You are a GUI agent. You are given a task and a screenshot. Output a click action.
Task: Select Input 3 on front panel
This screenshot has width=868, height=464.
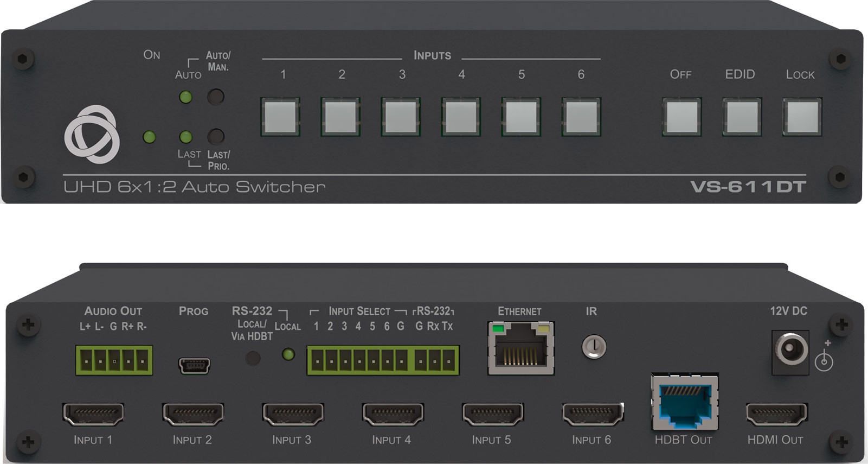(401, 117)
